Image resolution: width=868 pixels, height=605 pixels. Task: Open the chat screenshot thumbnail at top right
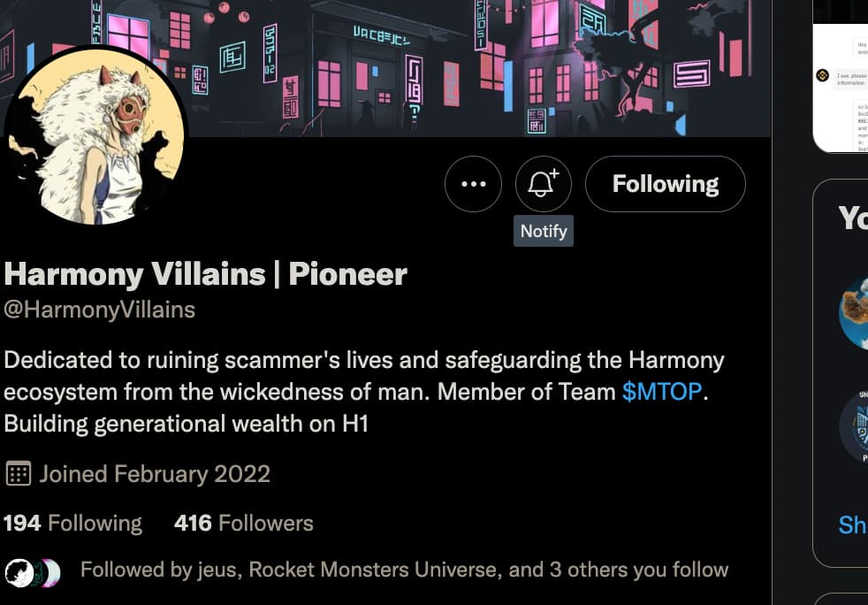(x=840, y=80)
